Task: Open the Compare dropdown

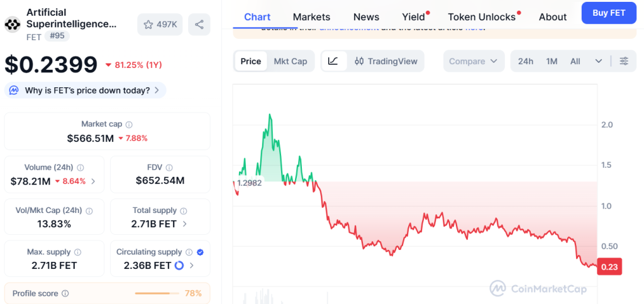Action: [x=474, y=61]
